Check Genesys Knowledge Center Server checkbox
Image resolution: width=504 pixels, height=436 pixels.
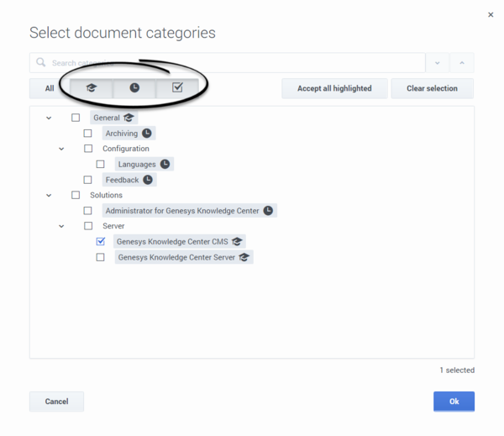(100, 257)
